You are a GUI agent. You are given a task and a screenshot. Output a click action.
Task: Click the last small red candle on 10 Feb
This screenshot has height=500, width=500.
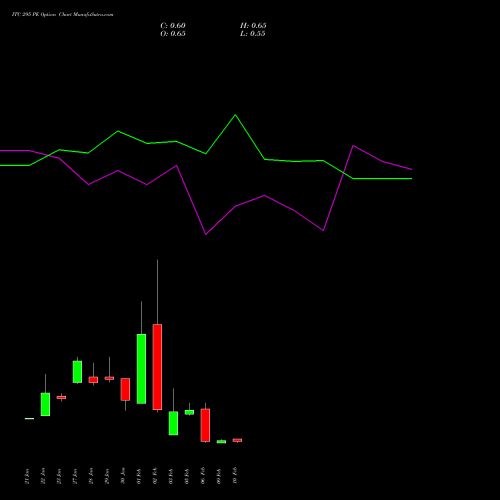tap(237, 440)
